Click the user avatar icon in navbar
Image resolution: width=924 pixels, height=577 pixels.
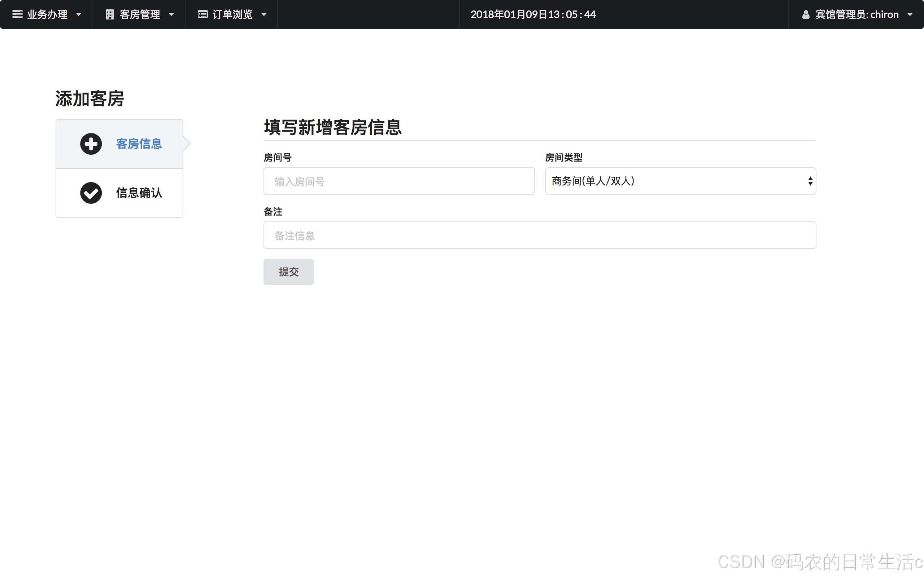[x=806, y=14]
